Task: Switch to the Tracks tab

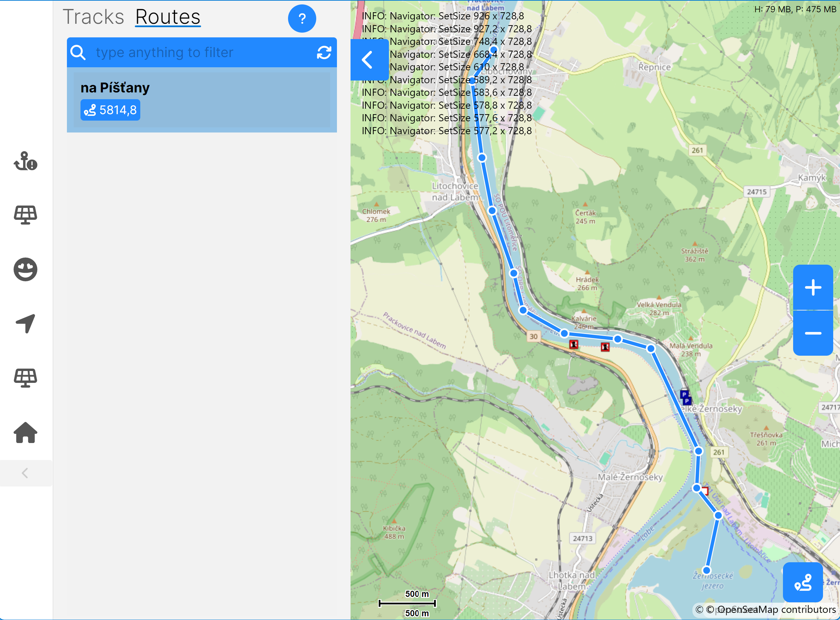Action: coord(93,17)
